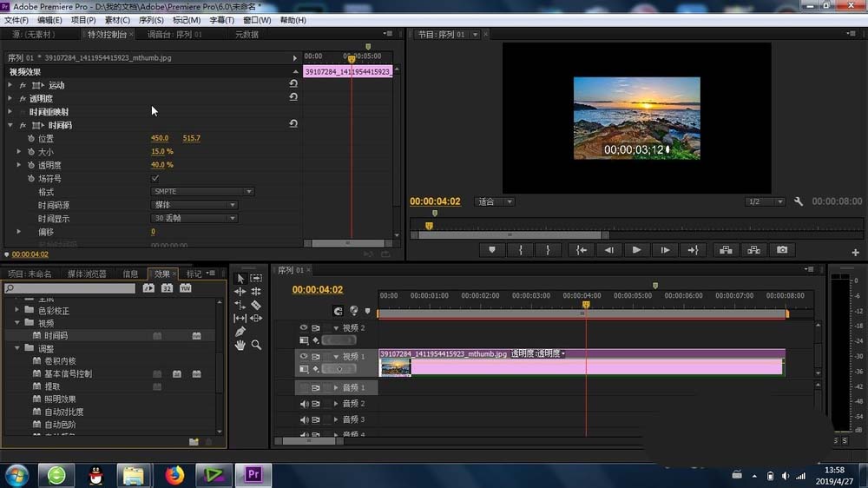
Task: Expand the Color Correction effects folder
Action: [17, 310]
